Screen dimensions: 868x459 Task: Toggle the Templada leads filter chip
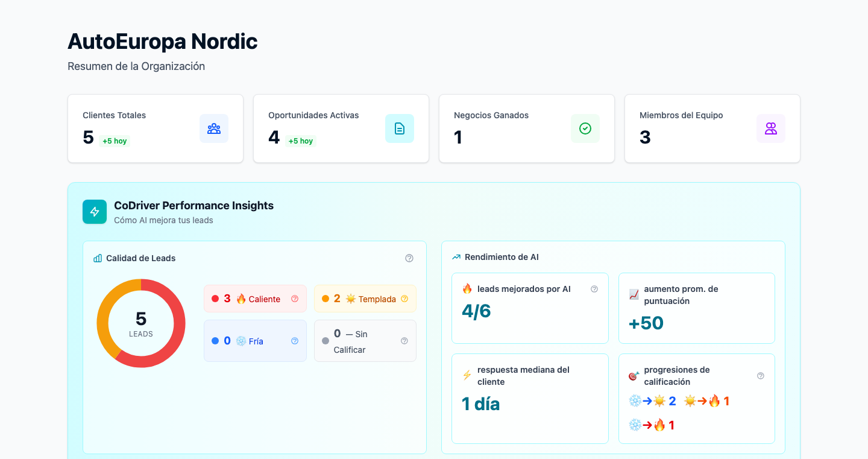pyautogui.click(x=365, y=298)
